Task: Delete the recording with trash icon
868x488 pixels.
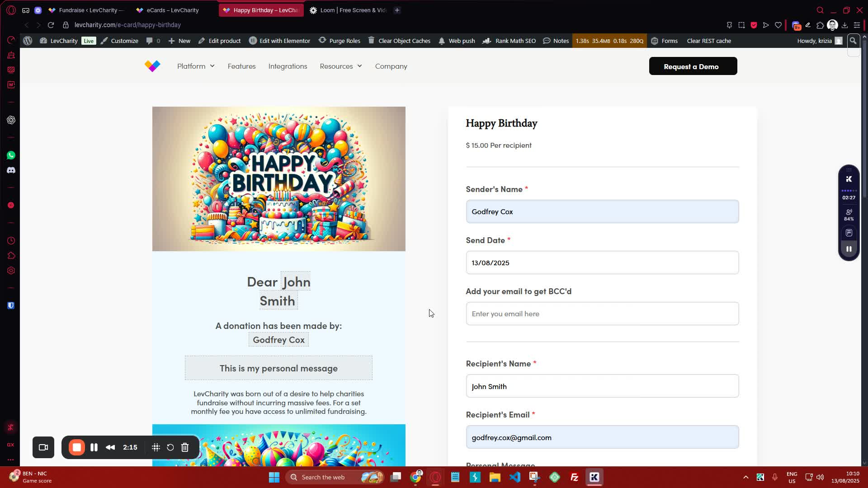Action: click(185, 447)
